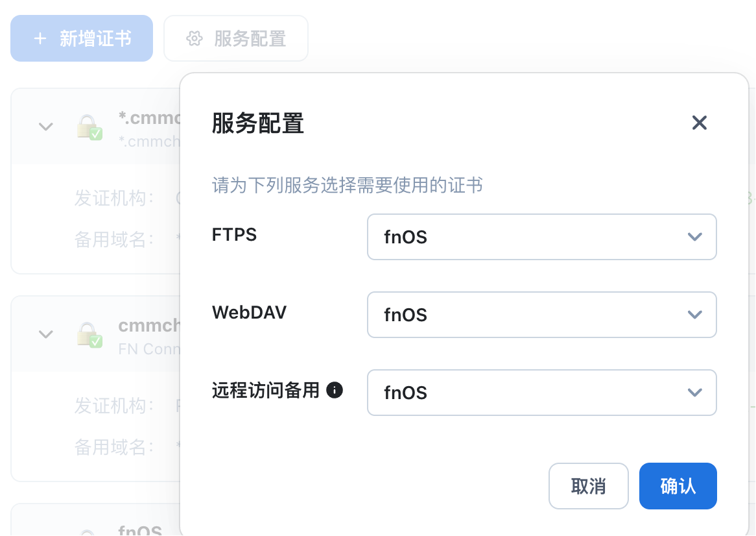The width and height of the screenshot is (756, 536).
Task: Click the second certificate padlock icon
Action: tap(89, 334)
